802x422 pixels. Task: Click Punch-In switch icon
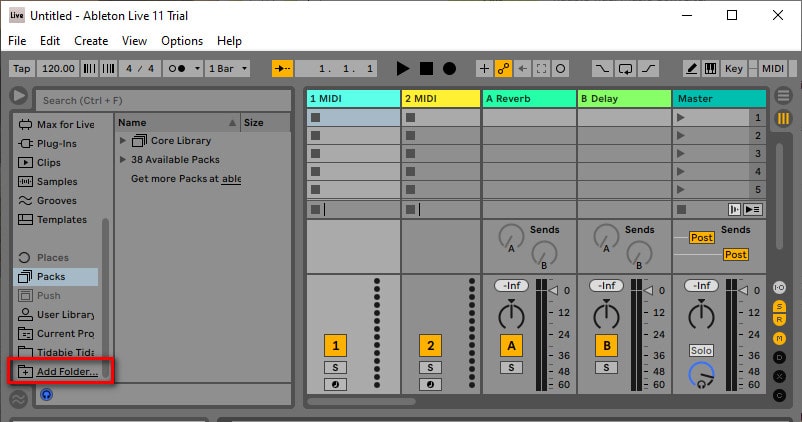pos(602,69)
